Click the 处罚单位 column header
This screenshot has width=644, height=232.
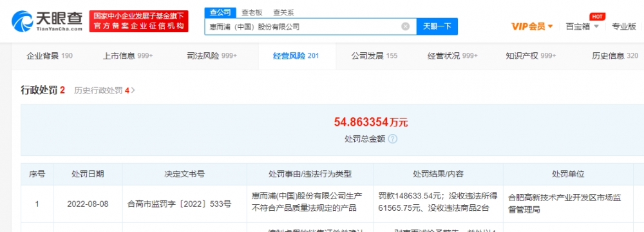pos(568,174)
